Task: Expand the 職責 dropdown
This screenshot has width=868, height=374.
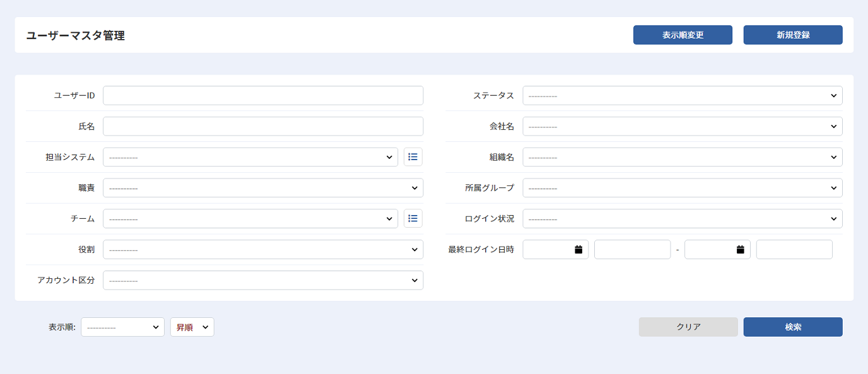Action: point(263,188)
